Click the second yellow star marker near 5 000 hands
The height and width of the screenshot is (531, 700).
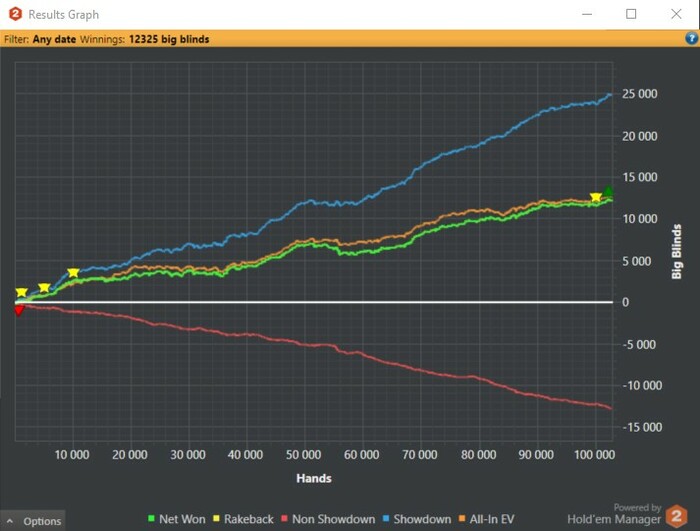click(44, 288)
